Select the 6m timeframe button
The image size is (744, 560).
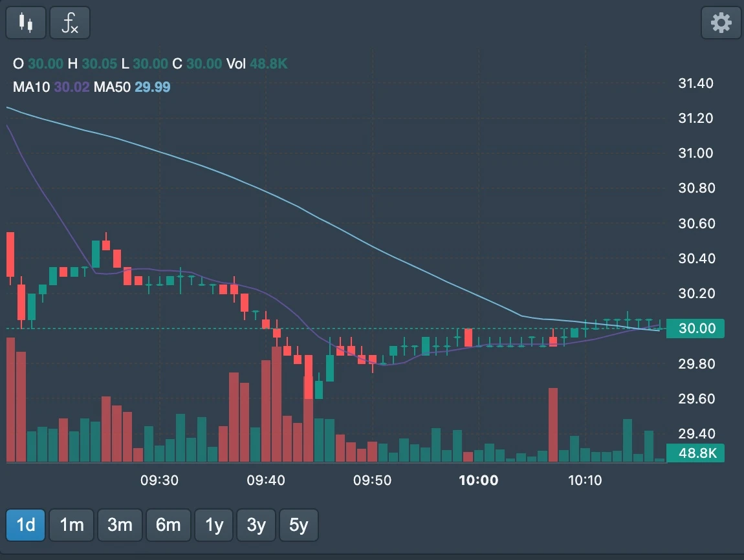(168, 524)
